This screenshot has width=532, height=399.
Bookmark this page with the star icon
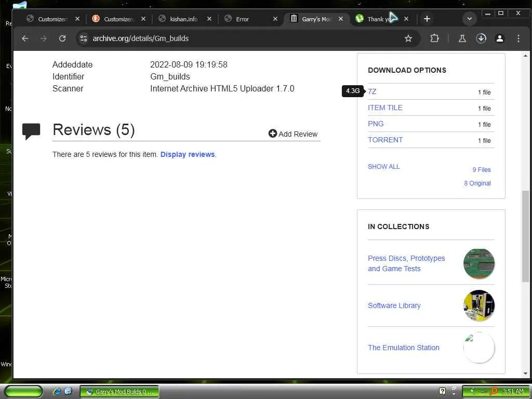point(408,38)
